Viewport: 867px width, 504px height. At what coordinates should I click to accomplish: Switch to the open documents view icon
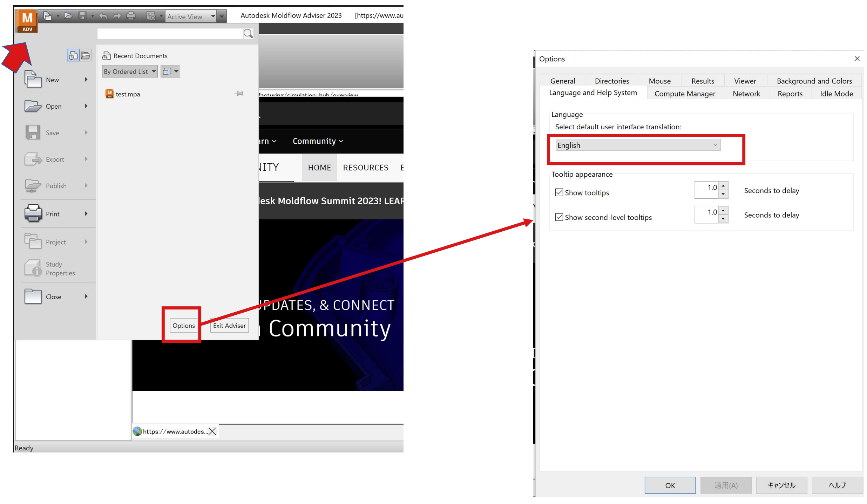(x=85, y=55)
